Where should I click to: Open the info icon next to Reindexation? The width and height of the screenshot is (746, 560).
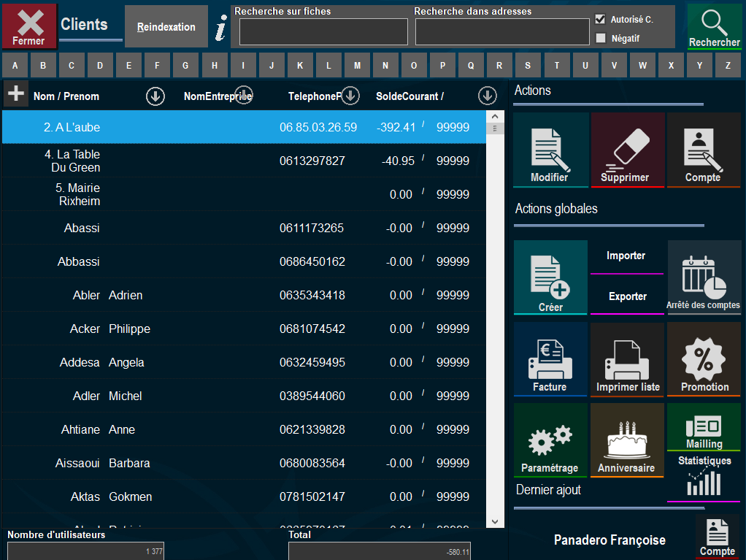[220, 28]
